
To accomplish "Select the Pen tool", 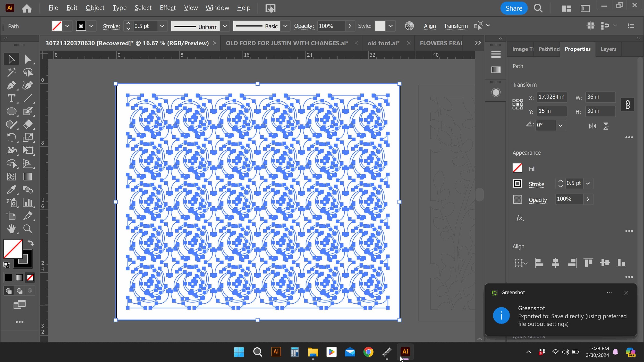I will (11, 85).
